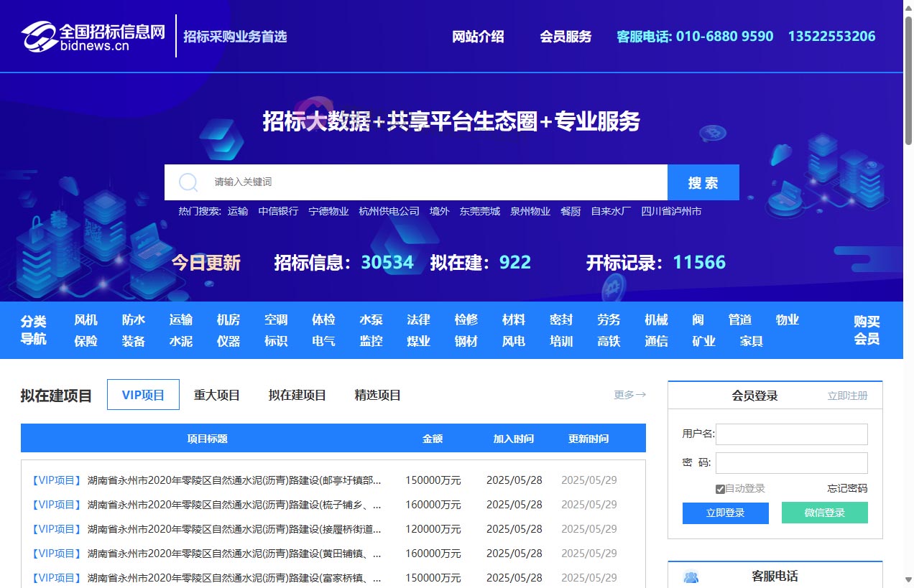The image size is (914, 588).
Task: Switch to the 重大项目 tab
Action: [216, 394]
